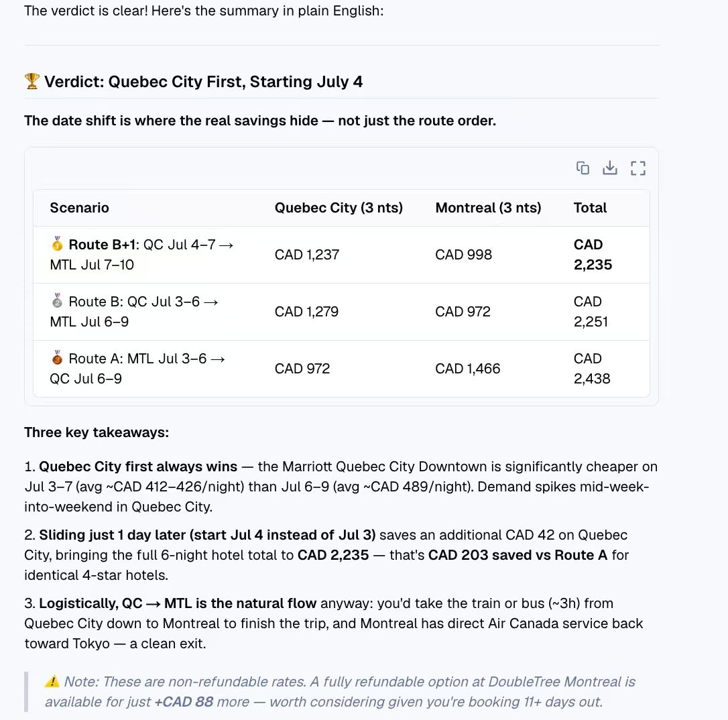The height and width of the screenshot is (720, 728).
Task: Select the Total column header
Action: point(590,208)
